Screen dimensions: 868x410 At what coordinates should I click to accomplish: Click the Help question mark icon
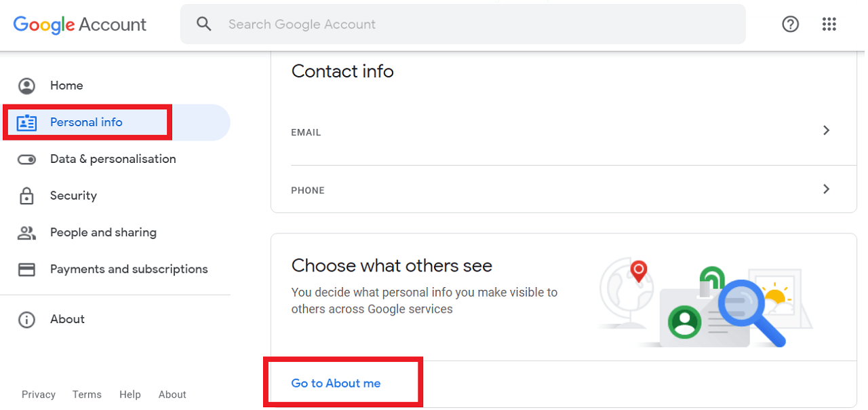pos(790,24)
